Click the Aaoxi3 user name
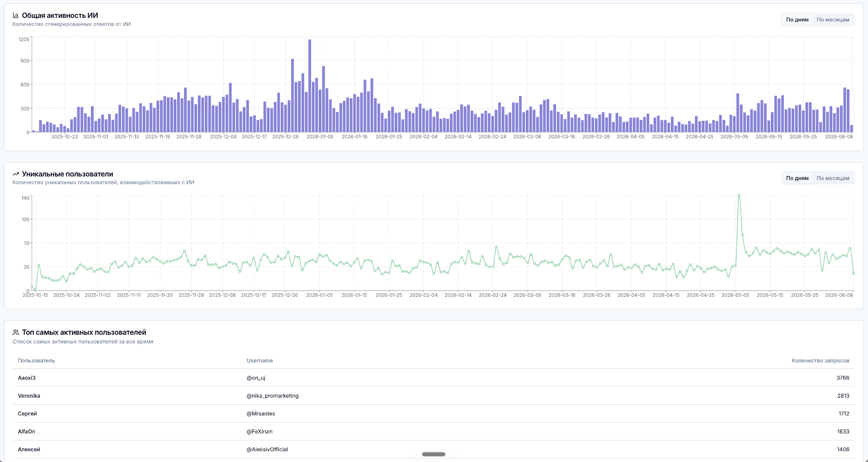The image size is (868, 462). point(27,378)
